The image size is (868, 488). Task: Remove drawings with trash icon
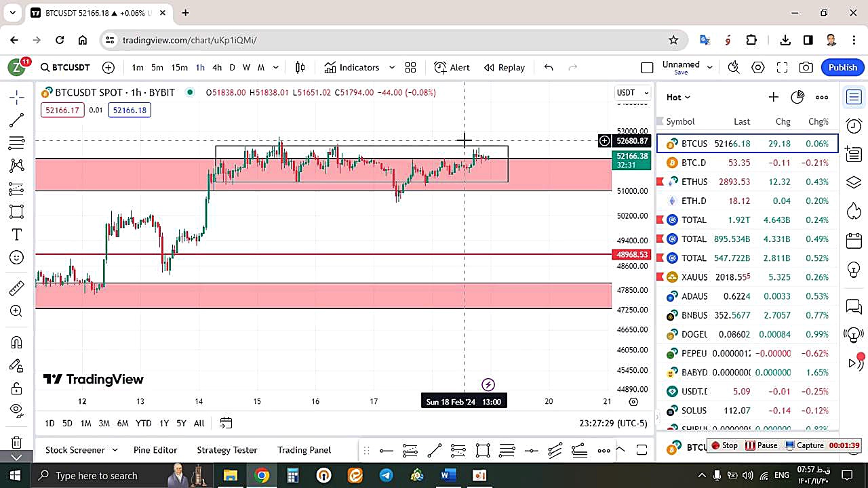(17, 443)
